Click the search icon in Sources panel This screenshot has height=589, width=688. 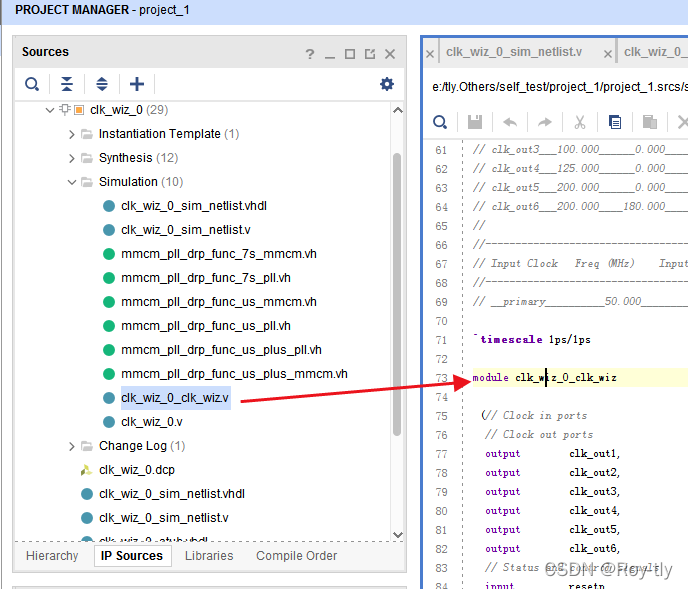pos(32,84)
